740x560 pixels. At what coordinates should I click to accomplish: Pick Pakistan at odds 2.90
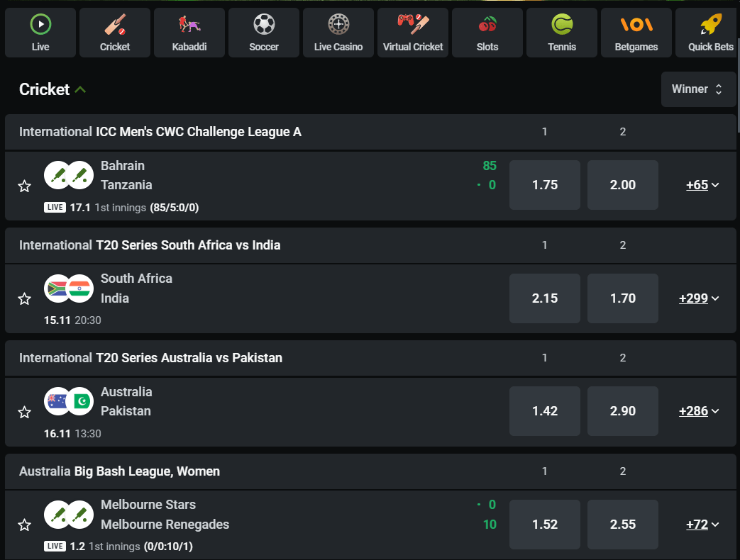point(623,411)
